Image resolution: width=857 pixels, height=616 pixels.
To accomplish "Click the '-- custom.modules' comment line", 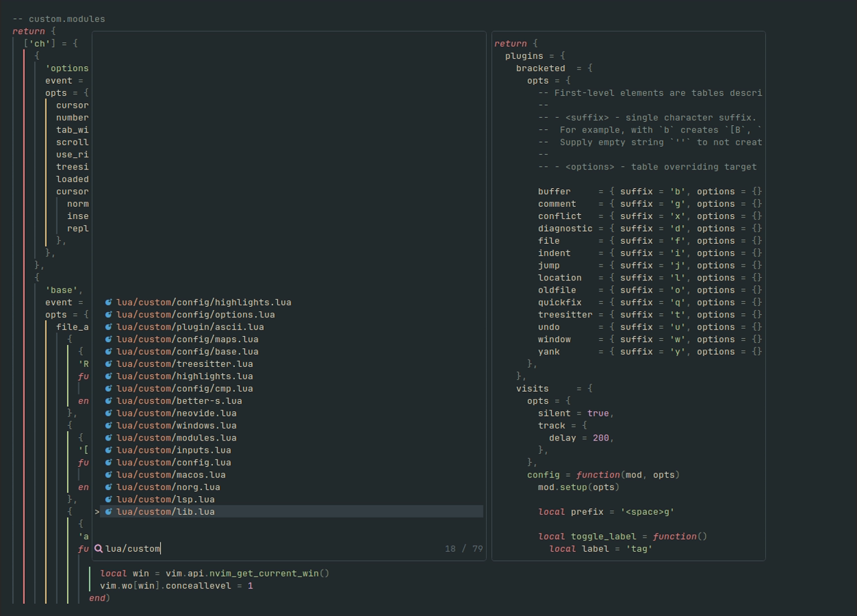I will 59,19.
